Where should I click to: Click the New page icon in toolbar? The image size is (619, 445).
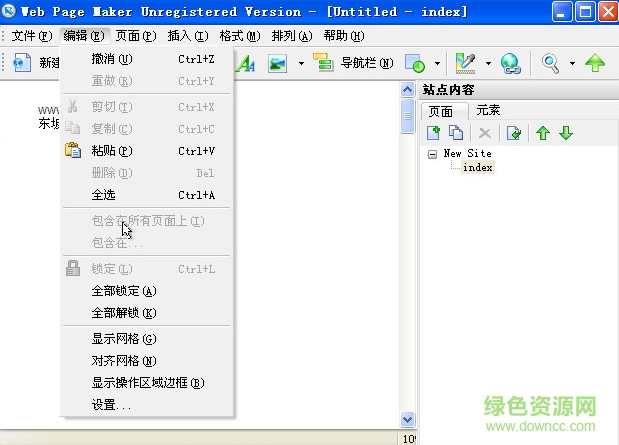[23, 63]
